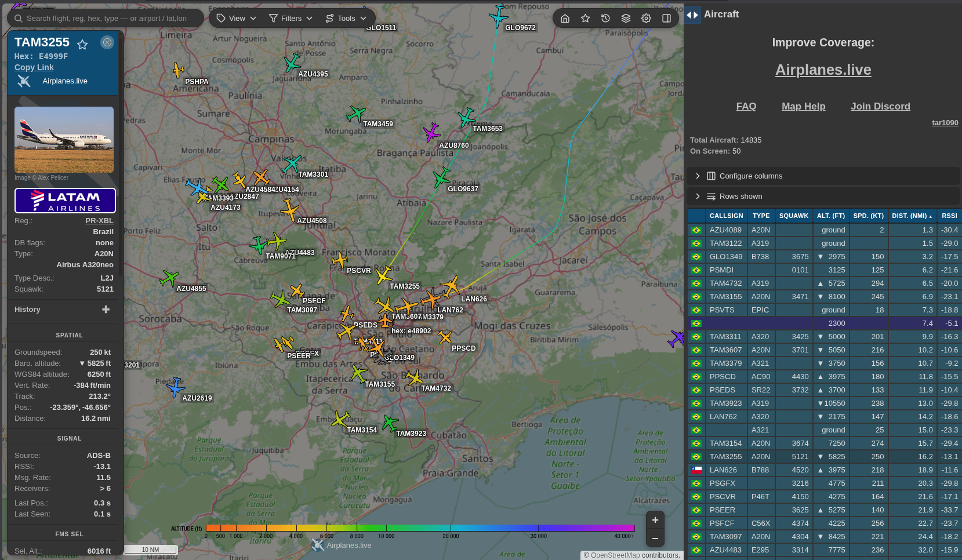Image resolution: width=962 pixels, height=560 pixels.
Task: Sort table by SPD. (KT) column
Action: 868,216
